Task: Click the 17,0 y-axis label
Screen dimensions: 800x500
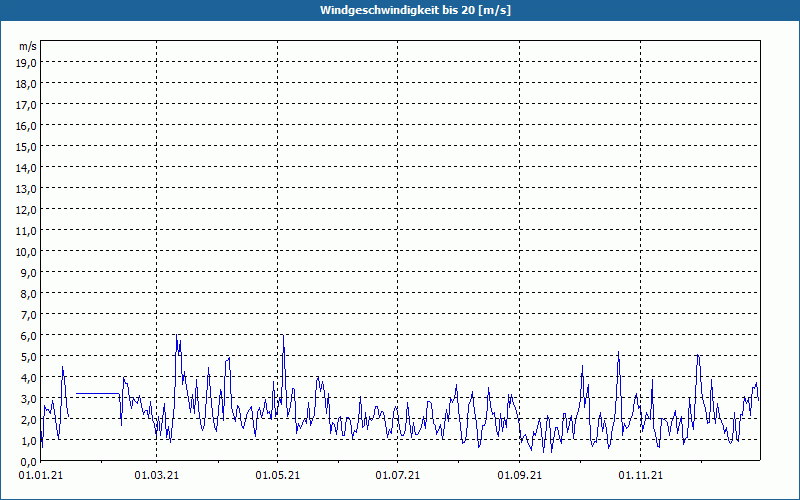Action: coord(26,105)
